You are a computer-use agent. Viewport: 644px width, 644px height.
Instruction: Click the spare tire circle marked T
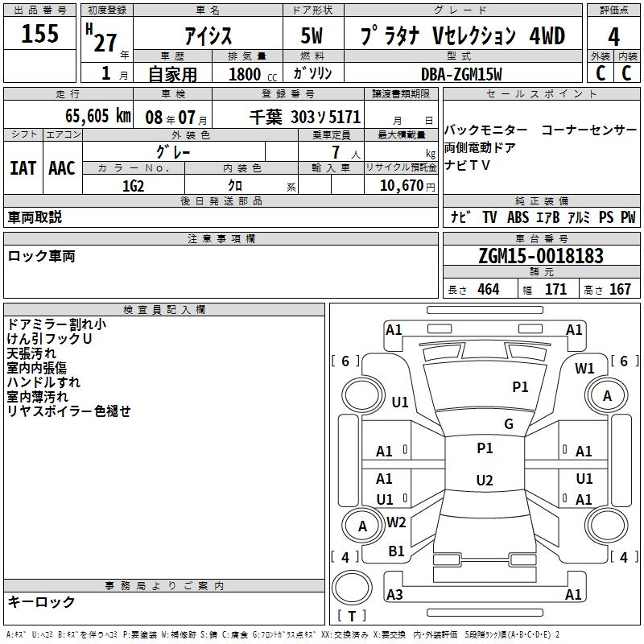(x=352, y=588)
